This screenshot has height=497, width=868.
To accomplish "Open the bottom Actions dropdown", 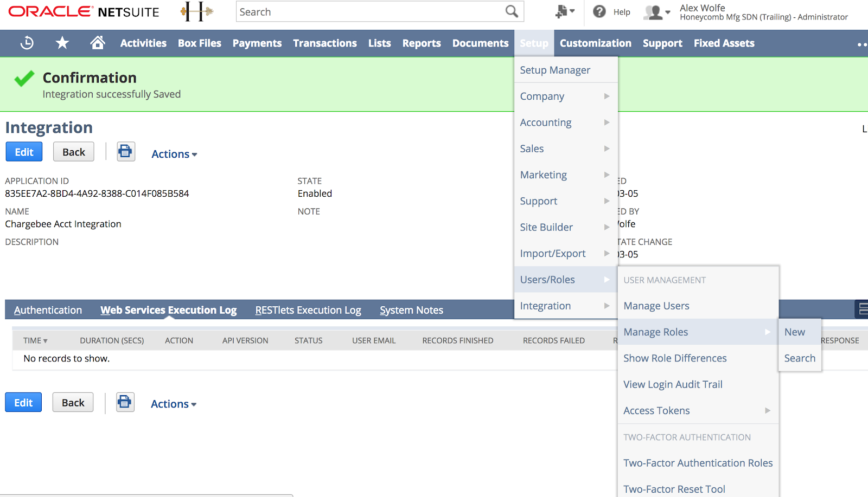I will [x=174, y=404].
